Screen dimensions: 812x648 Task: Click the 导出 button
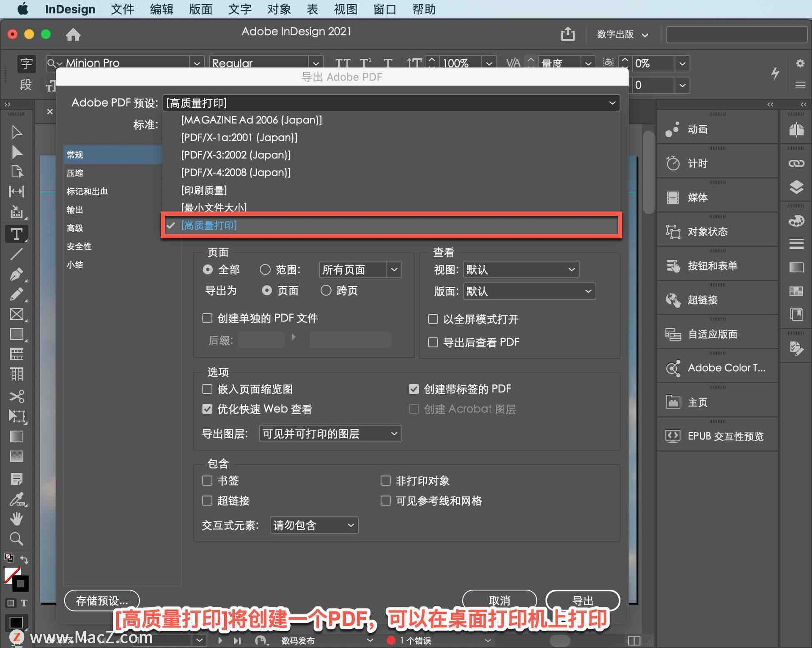click(x=583, y=601)
